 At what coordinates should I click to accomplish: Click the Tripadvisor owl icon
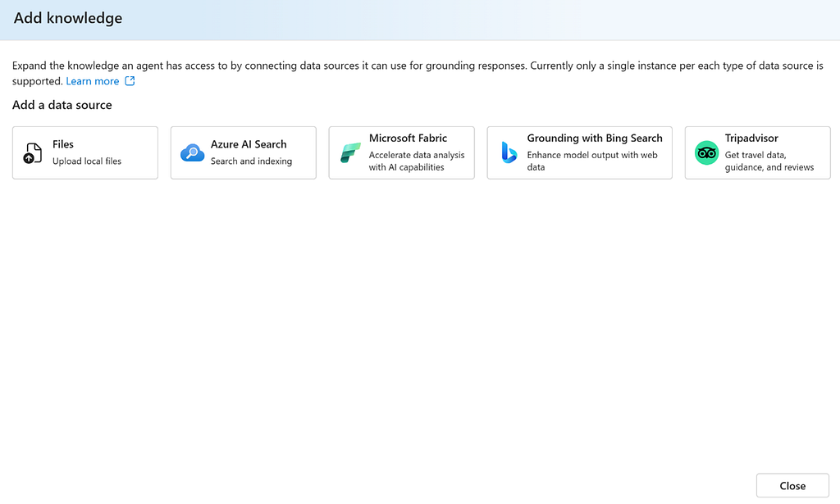tap(706, 153)
